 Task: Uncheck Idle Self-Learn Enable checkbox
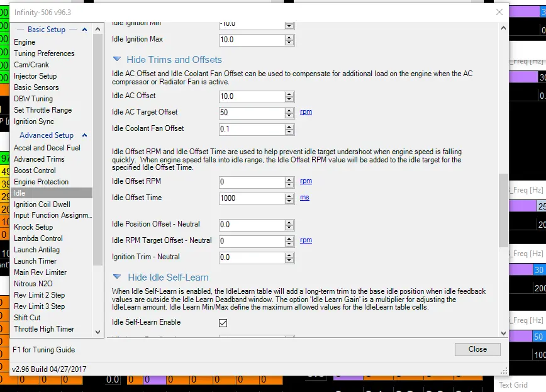pyautogui.click(x=223, y=323)
